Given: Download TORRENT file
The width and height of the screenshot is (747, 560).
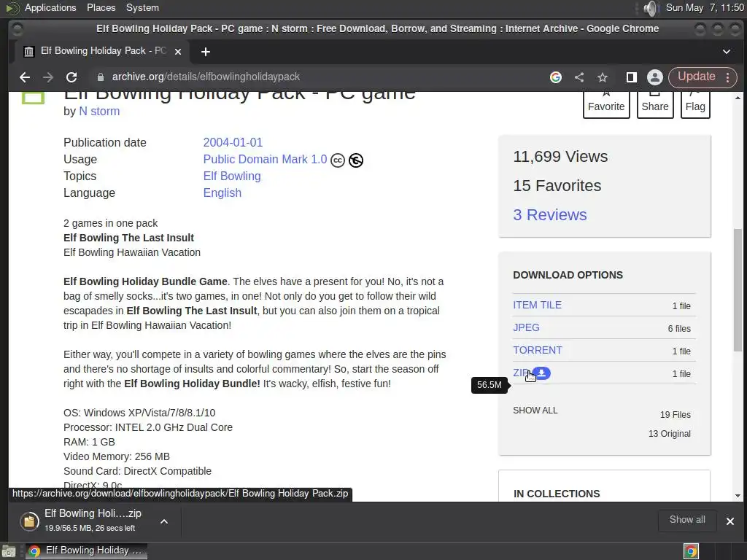Looking at the screenshot, I should [538, 350].
